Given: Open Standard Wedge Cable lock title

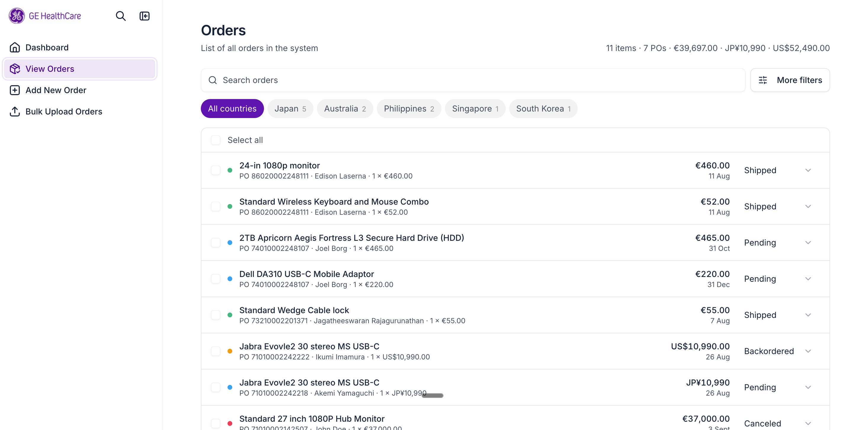Looking at the screenshot, I should (x=294, y=310).
